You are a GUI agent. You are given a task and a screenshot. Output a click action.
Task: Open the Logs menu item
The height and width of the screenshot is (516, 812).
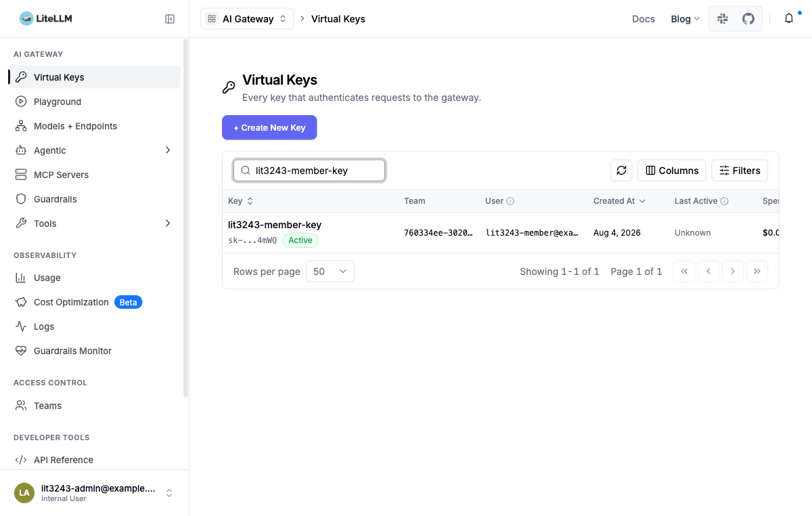pyautogui.click(x=94, y=326)
